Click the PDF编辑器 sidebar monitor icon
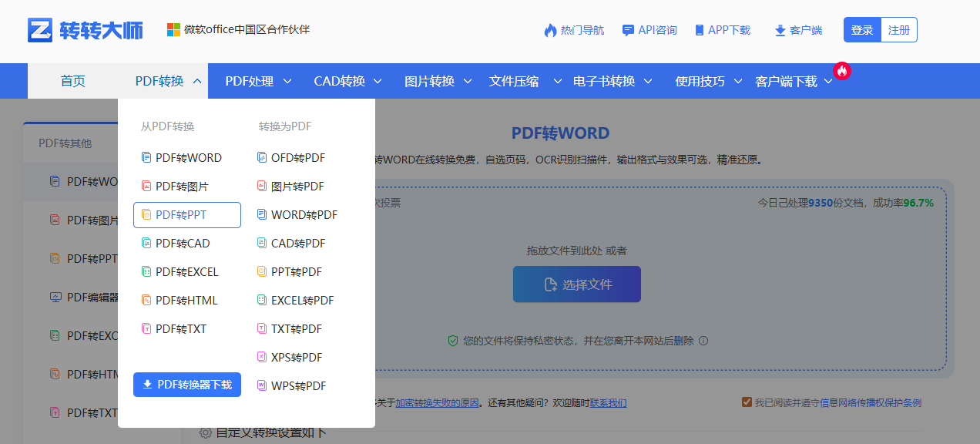The image size is (980, 444). (x=55, y=297)
